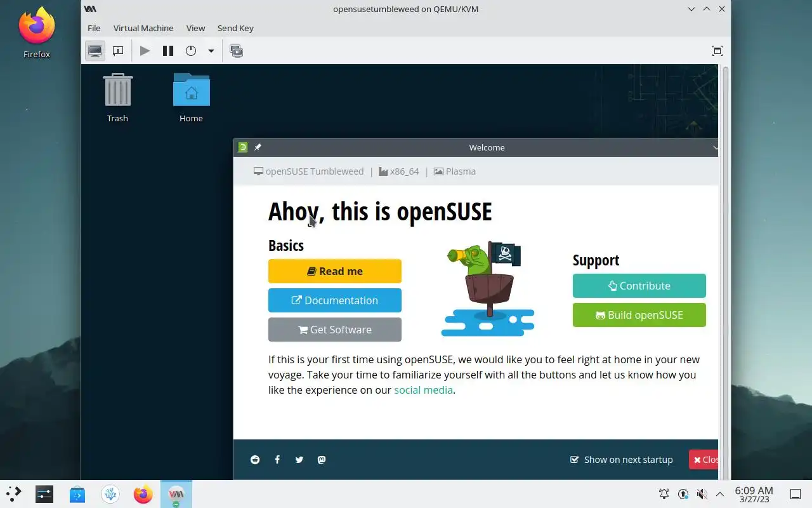Open the clock showing 6:09 AM

[x=754, y=494]
